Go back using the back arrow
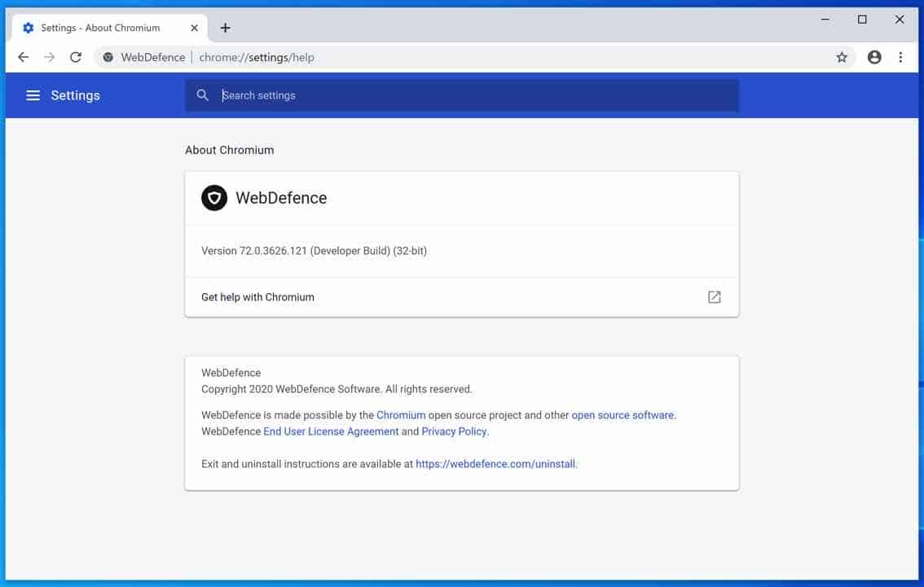The height and width of the screenshot is (587, 924). click(23, 57)
